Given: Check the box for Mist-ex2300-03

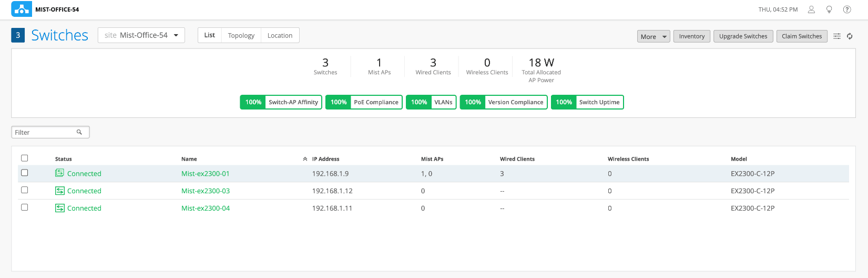Looking at the screenshot, I should [24, 190].
